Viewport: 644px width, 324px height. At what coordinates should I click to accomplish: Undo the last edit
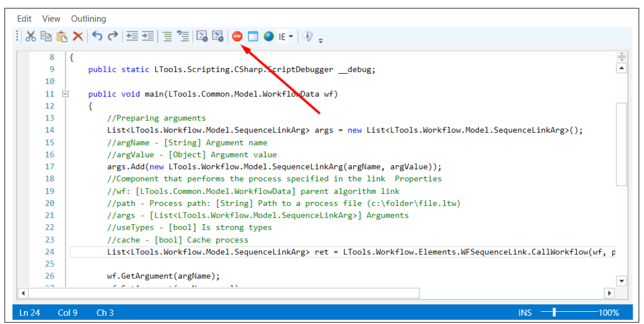click(x=97, y=36)
